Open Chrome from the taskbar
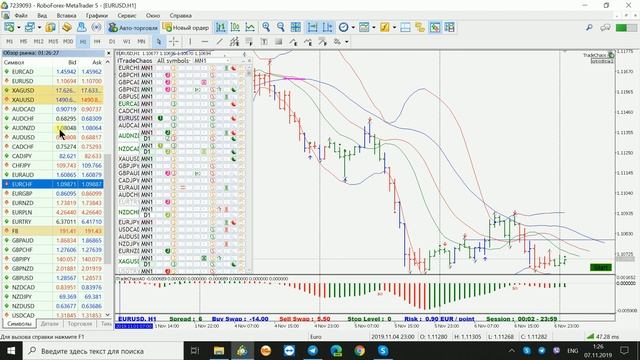This screenshot has width=640, height=360. (x=360, y=351)
